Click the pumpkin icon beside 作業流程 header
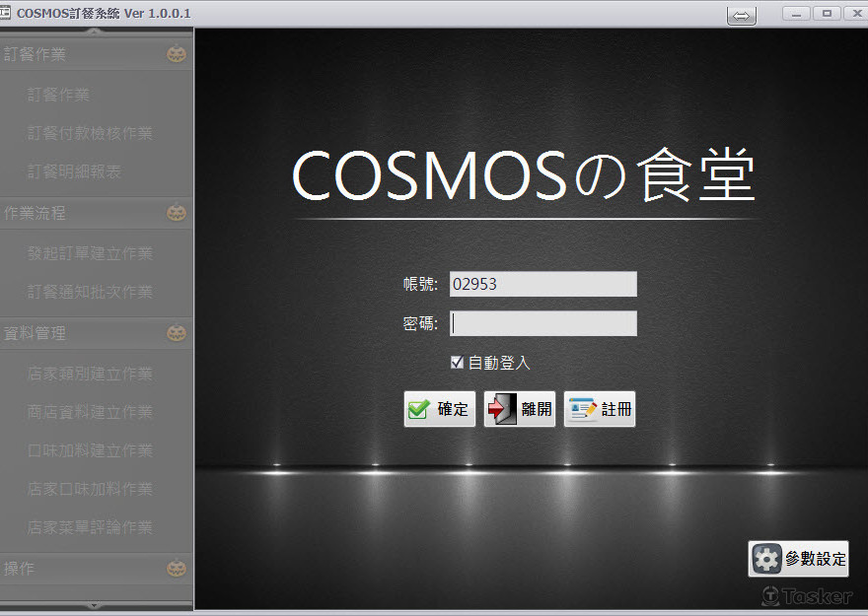868x616 pixels. [177, 212]
